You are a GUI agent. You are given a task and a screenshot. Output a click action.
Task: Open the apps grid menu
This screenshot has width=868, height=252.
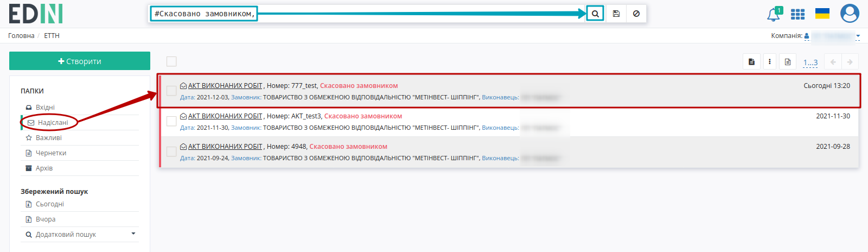(x=797, y=14)
